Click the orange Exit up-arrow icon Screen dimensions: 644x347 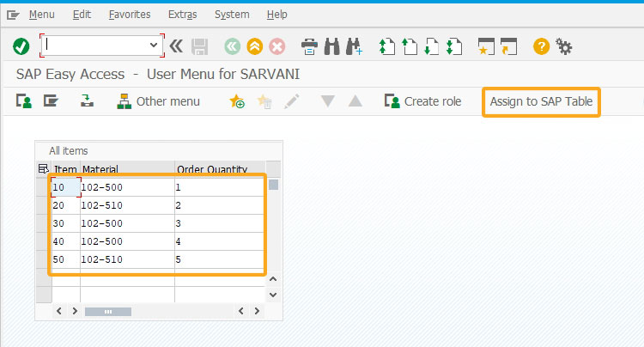coord(255,46)
